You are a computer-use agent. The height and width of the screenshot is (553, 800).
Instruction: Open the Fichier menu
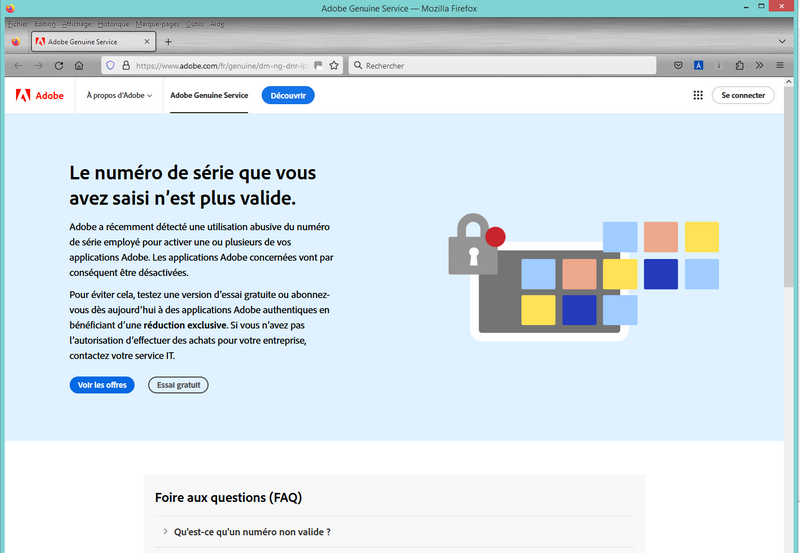(18, 24)
